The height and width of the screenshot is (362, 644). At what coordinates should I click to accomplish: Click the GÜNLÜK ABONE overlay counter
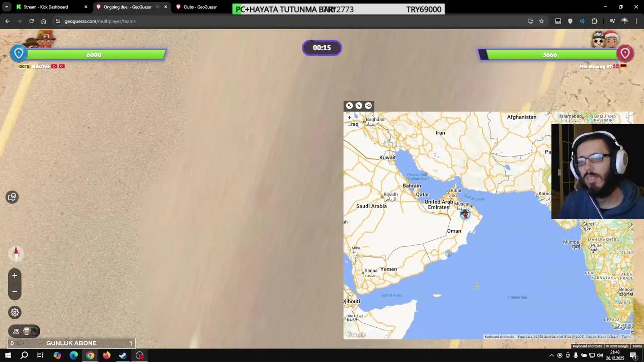click(72, 343)
